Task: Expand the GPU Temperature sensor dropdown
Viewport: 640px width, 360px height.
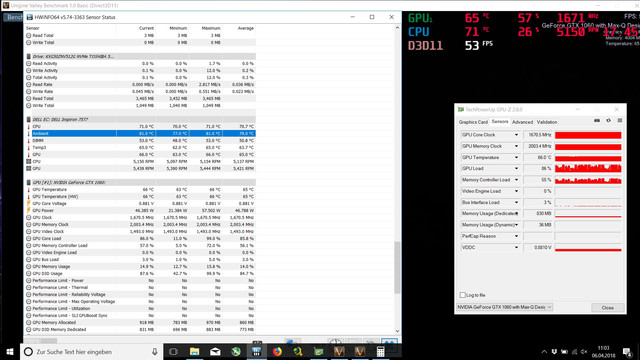Action: coord(516,158)
